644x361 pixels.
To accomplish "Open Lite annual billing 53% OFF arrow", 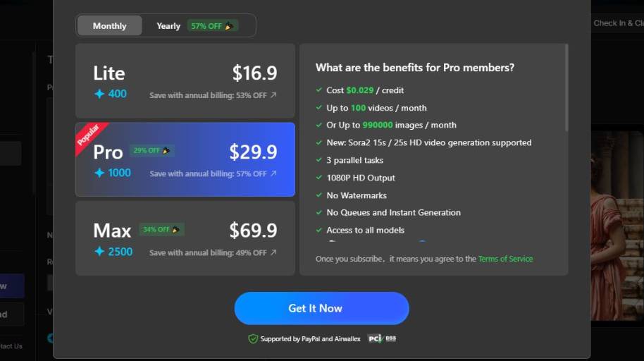I will pyautogui.click(x=273, y=95).
